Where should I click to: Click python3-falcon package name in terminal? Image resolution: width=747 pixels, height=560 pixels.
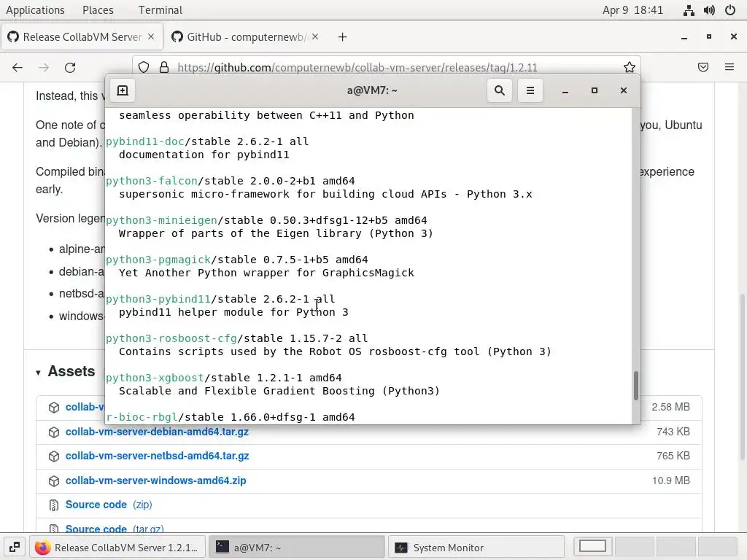pyautogui.click(x=152, y=181)
